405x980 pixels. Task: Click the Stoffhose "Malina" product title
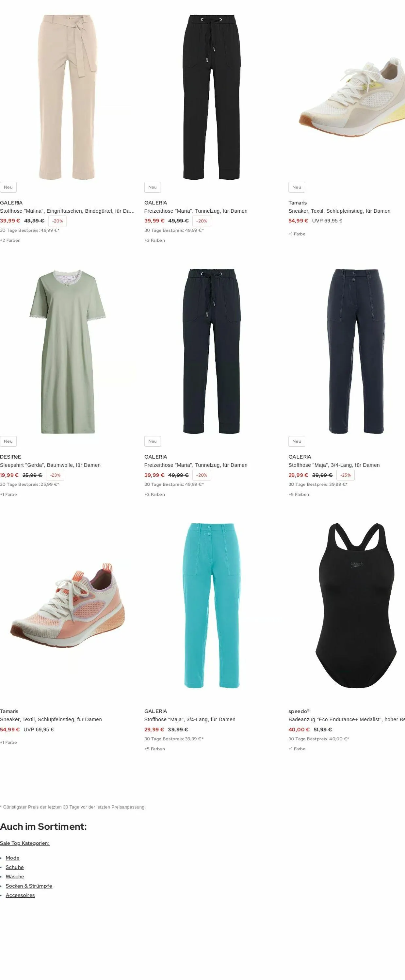tap(67, 211)
